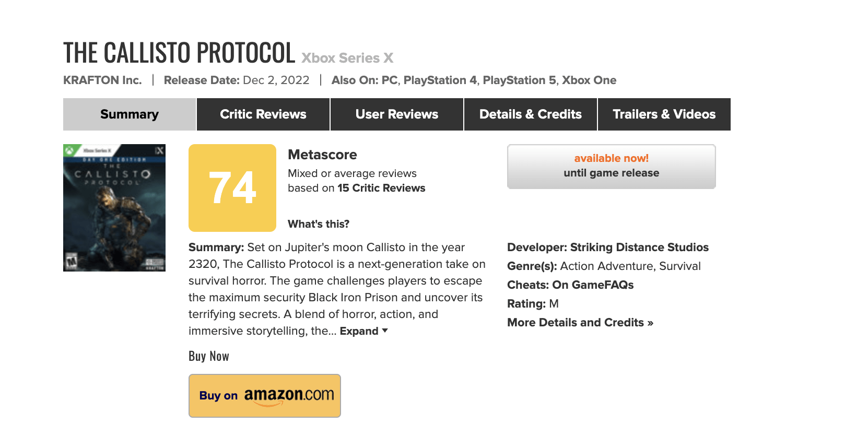
Task: Click the Buy on Amazon.com button
Action: 265,395
